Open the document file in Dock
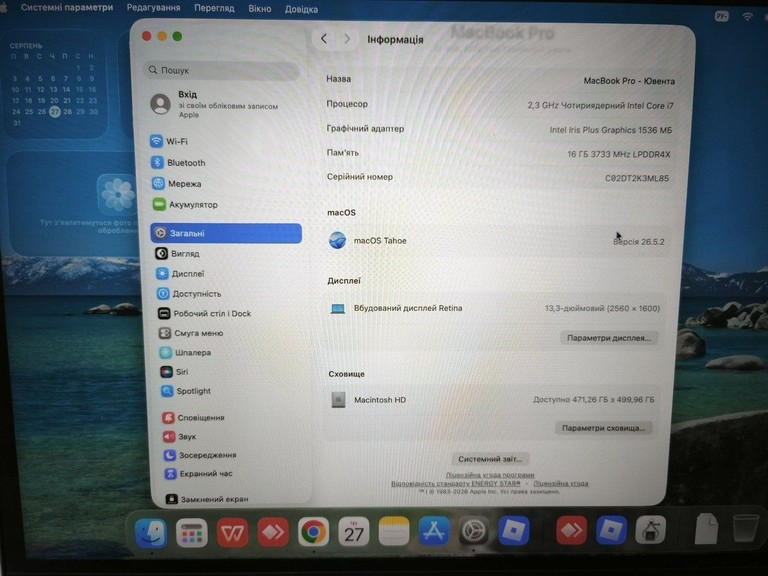The width and height of the screenshot is (768, 576). tap(706, 528)
